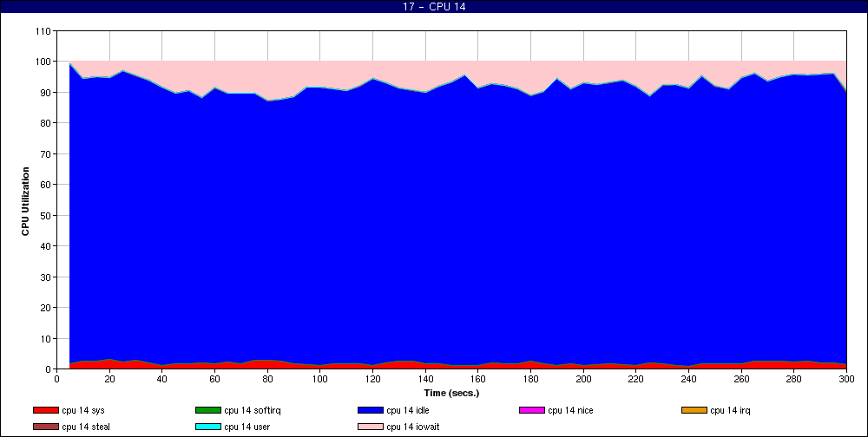This screenshot has height=437, width=868.
Task: Click the 70 tick on the utilization axis
Action: click(46, 153)
